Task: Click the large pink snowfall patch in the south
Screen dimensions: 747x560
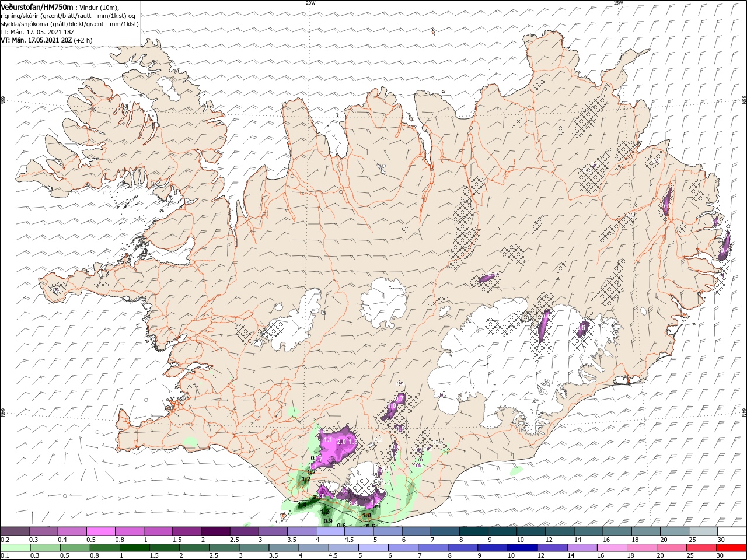Action: click(x=334, y=446)
